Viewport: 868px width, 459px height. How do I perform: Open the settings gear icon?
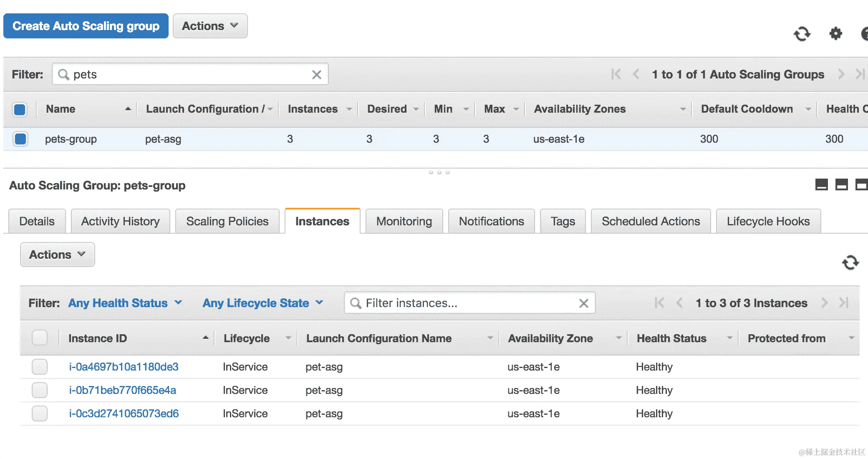coord(835,34)
